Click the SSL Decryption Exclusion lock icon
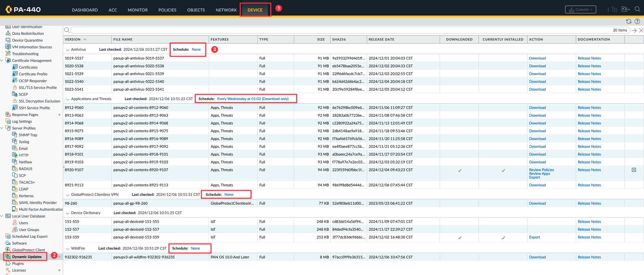Viewport: 644px width, 275px height. click(15, 101)
